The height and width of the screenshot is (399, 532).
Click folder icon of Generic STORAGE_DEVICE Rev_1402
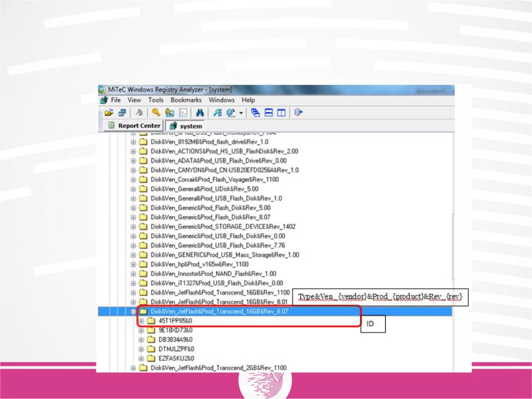click(x=144, y=227)
